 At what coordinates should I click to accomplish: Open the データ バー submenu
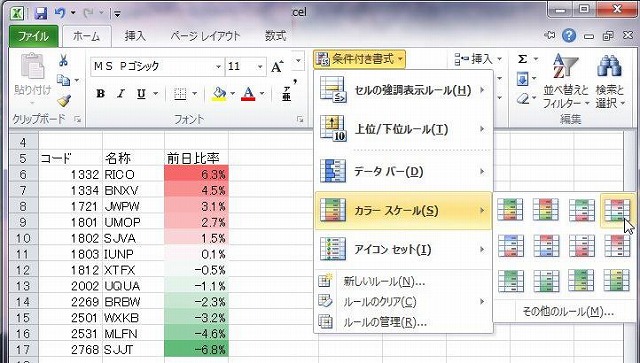(x=404, y=171)
